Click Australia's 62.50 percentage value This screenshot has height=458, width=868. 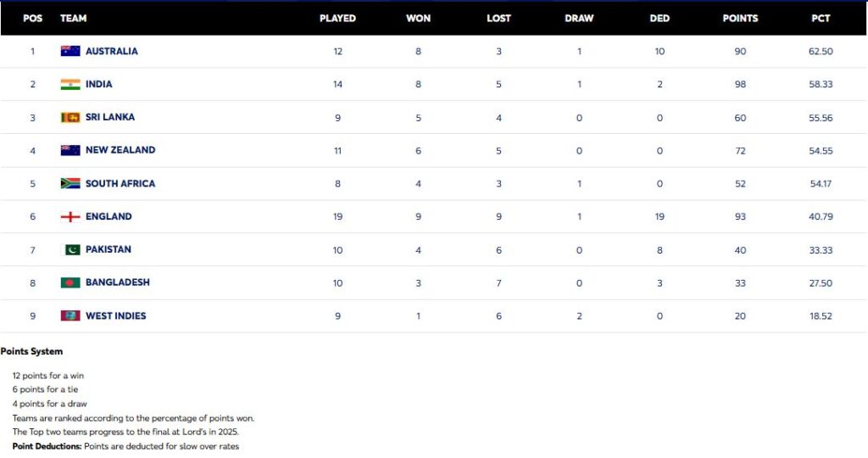pos(821,51)
